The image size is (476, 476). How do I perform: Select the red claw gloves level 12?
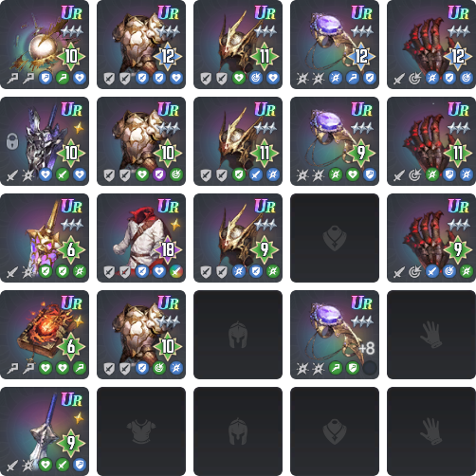(431, 45)
